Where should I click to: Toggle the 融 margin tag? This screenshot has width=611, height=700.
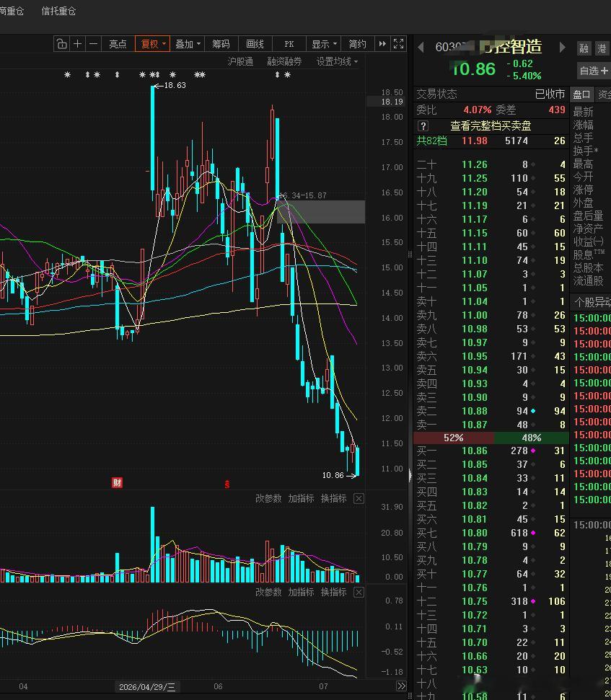584,48
